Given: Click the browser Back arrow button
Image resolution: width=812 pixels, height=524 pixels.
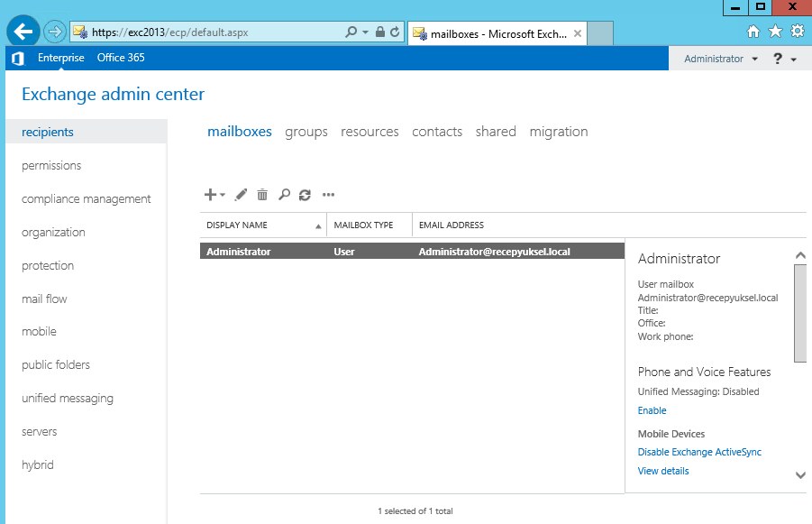Looking at the screenshot, I should point(23,32).
